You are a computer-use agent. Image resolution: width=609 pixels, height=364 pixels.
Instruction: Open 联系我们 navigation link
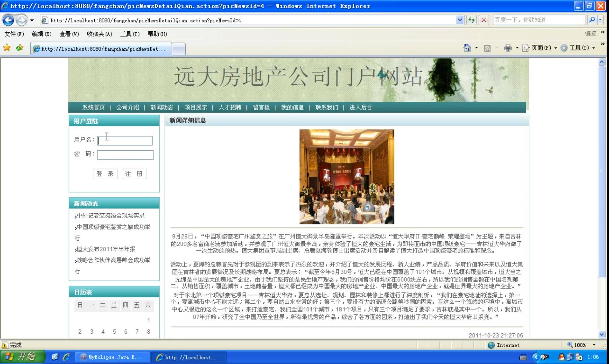[x=327, y=108]
